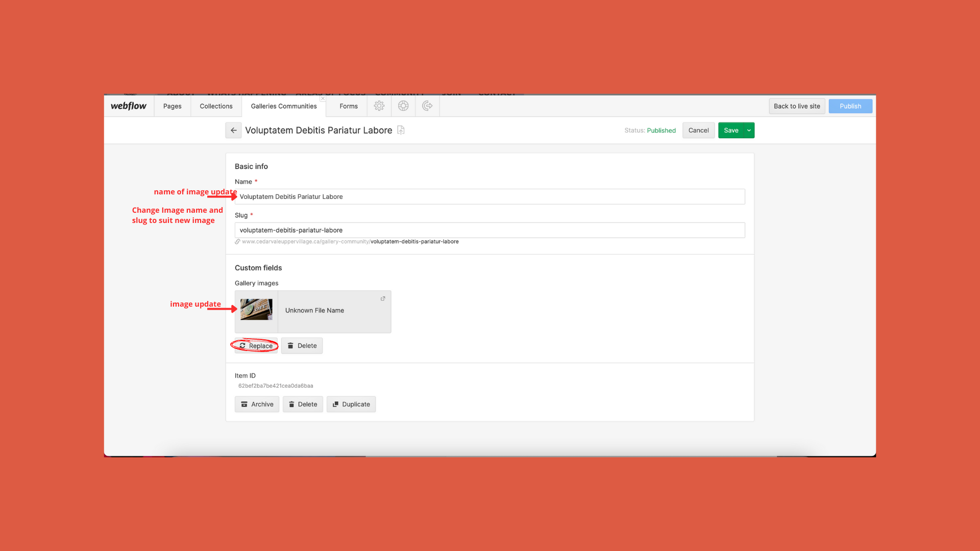Click the page icon beside item title

(x=401, y=131)
